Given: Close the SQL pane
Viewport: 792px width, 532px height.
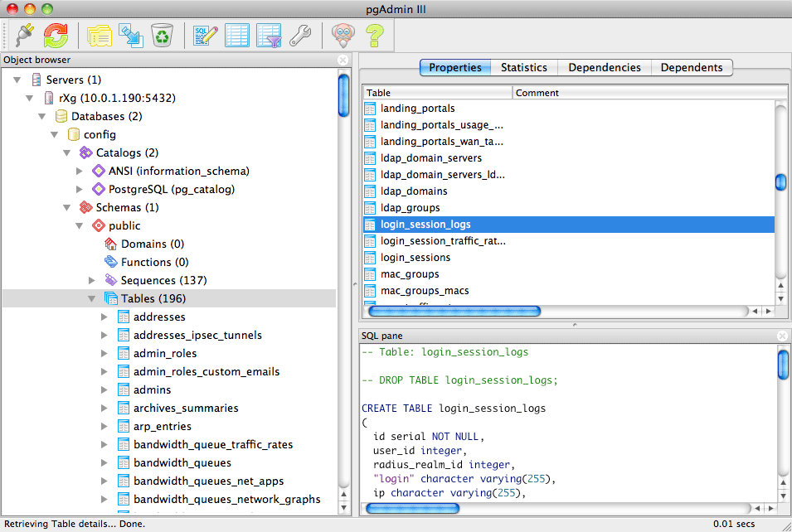Looking at the screenshot, I should [x=782, y=336].
